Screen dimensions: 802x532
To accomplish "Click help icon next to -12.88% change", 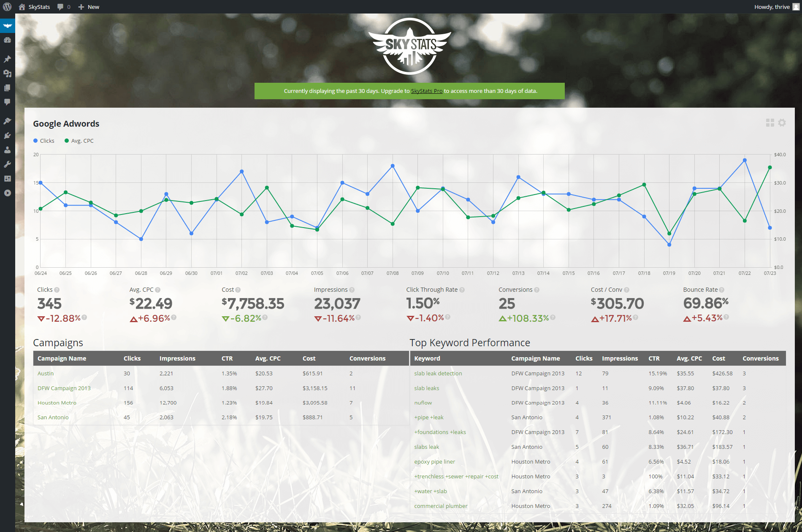I will click(84, 317).
